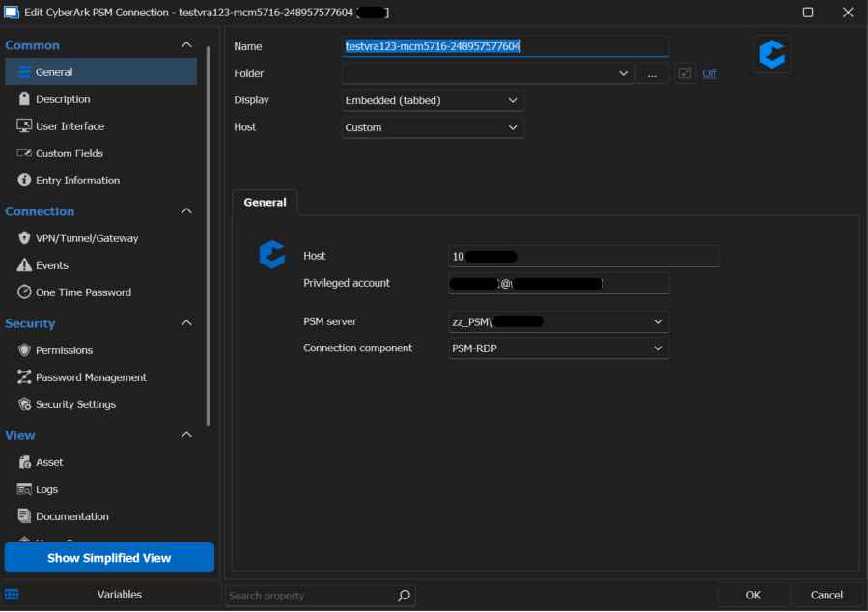Click the search magnifier icon in Search property
This screenshot has width=868, height=612.
coord(405,596)
